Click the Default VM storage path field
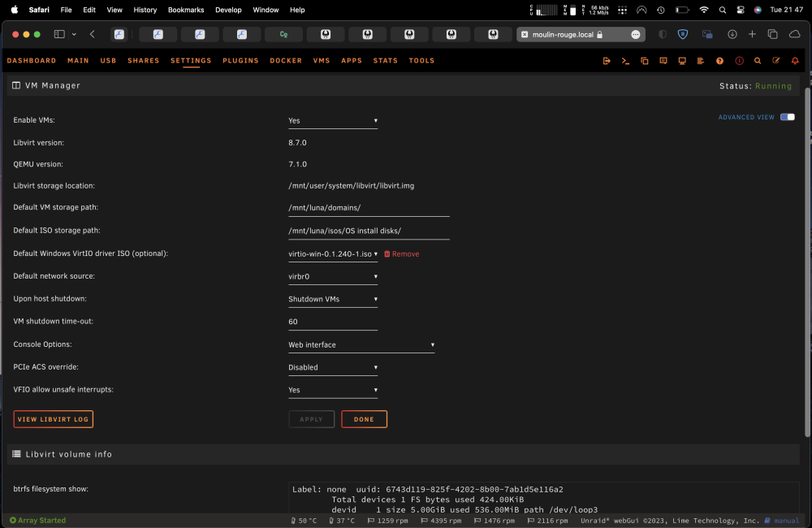The width and height of the screenshot is (812, 528). pos(369,208)
